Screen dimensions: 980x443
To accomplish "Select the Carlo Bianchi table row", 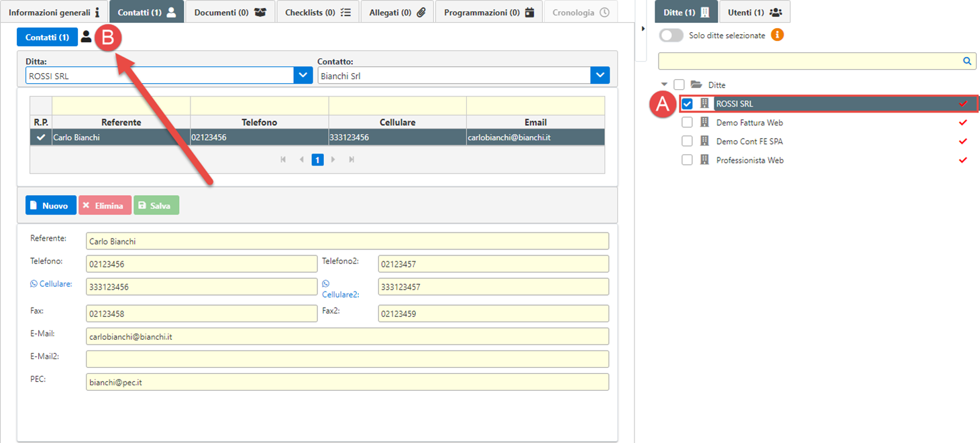I will (x=317, y=137).
